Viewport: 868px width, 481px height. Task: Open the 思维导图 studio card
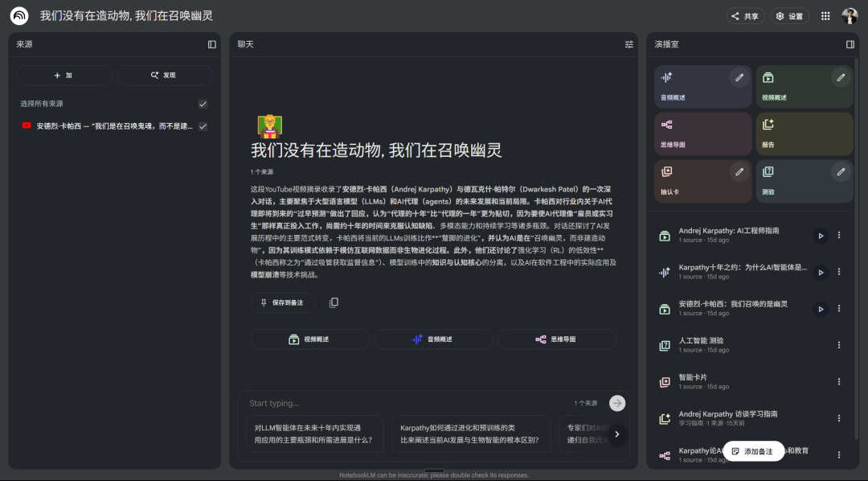(703, 134)
